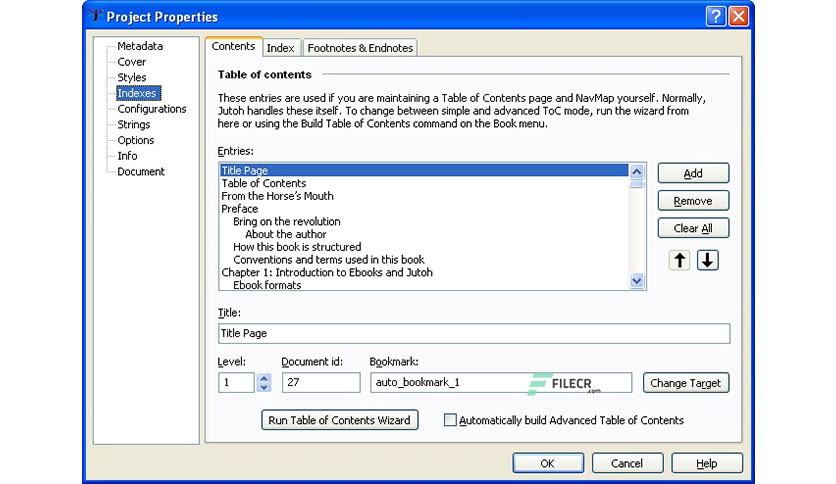Select the 'Ebook formats' entry
This screenshot has height=484, width=836.
267,285
